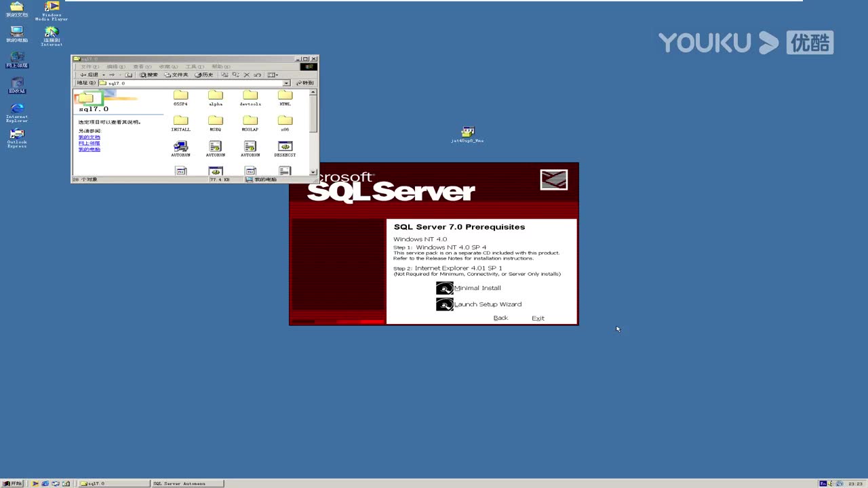This screenshot has width=868, height=488.
Task: Open the Help (帮助) menu
Action: 221,66
